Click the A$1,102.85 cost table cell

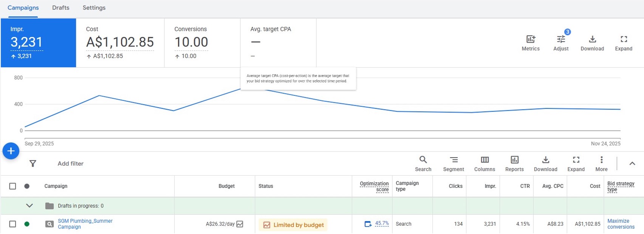[x=588, y=224]
